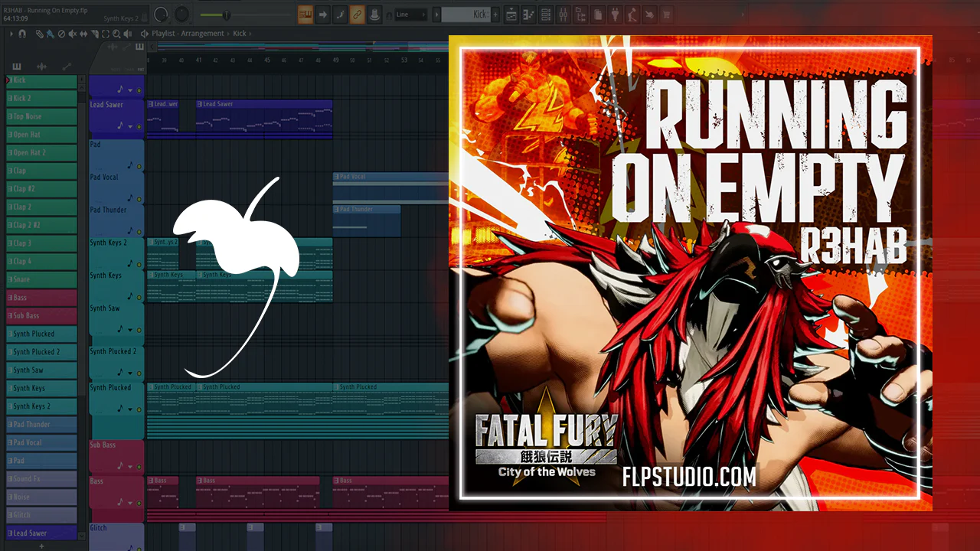Click the stamp tool icon in top toolbar
Image resolution: width=980 pixels, height=551 pixels.
point(375,14)
